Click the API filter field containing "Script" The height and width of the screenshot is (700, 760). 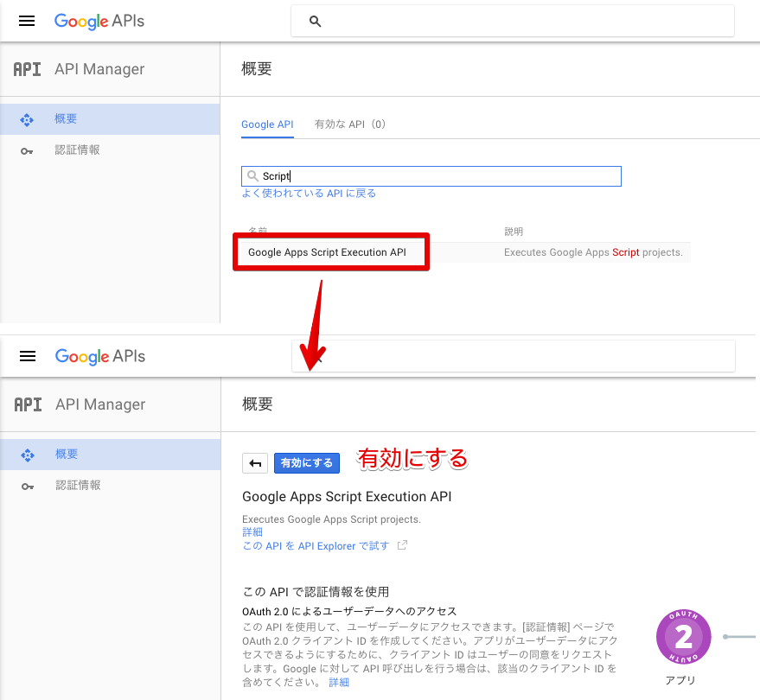[x=431, y=176]
